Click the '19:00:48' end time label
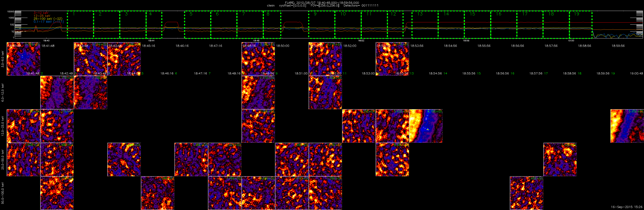Viewport: 644px width, 210px height. tap(636, 73)
